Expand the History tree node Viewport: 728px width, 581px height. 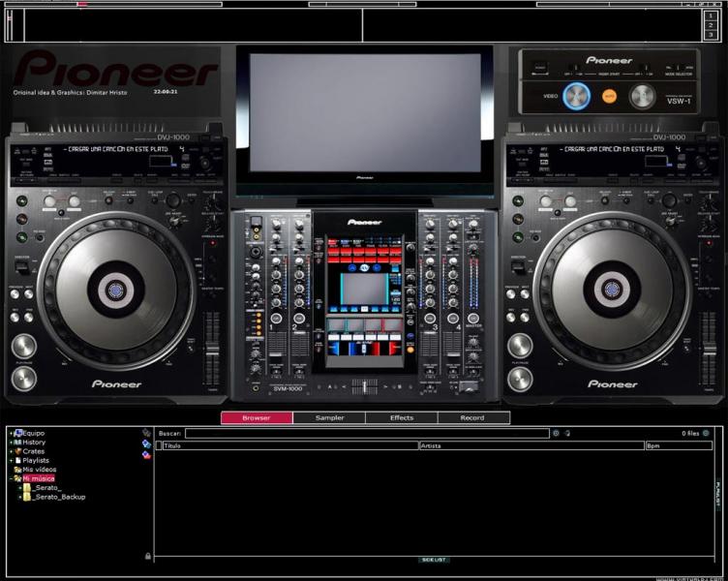pos(12,443)
